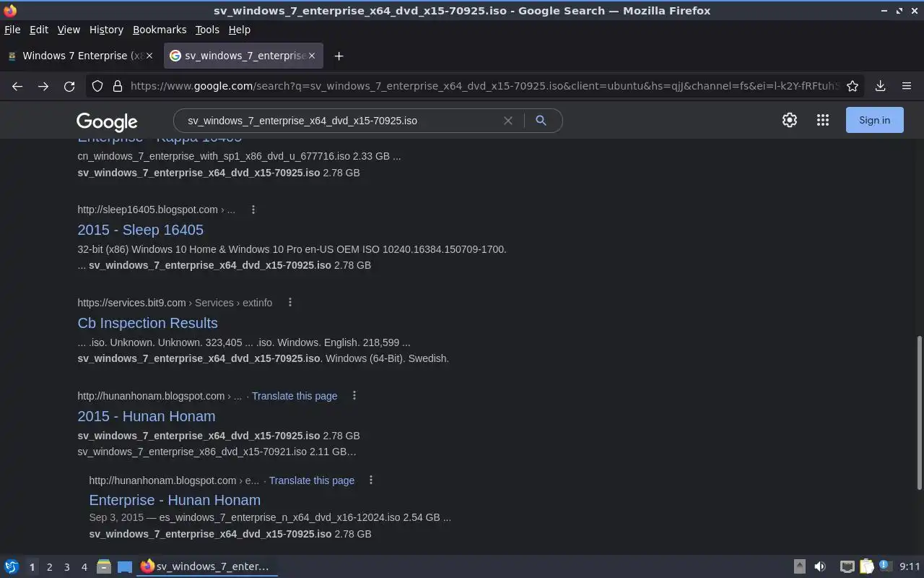Open Firefox application hamburger menu

[x=907, y=86]
